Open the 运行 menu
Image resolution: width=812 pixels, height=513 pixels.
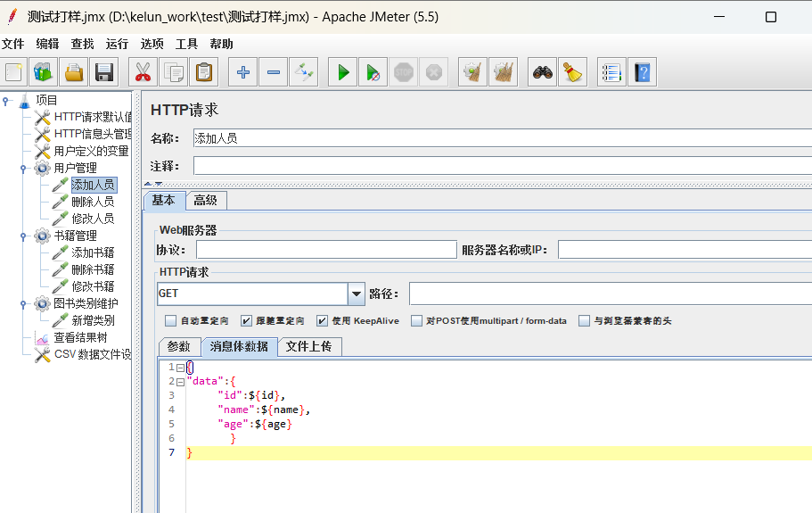(117, 44)
